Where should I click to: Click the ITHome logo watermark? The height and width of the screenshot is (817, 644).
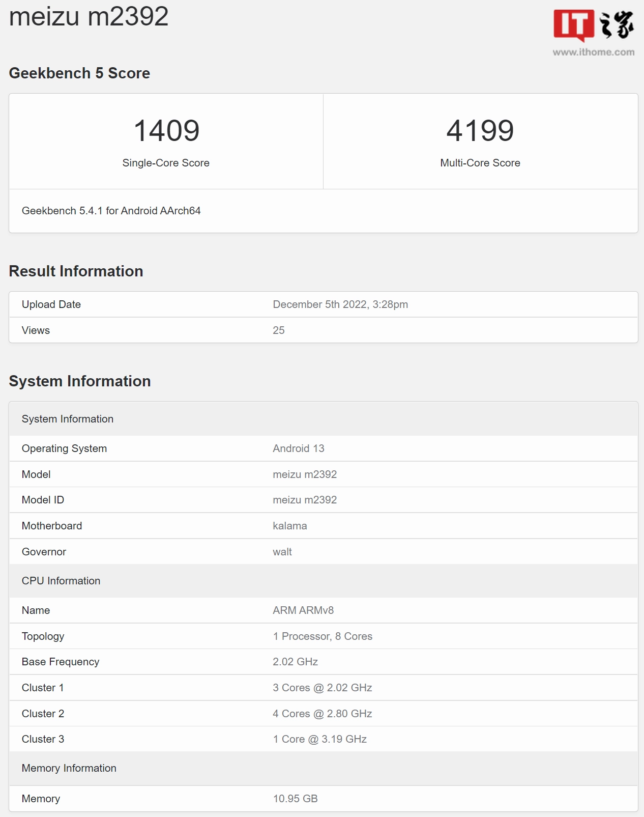pos(593,25)
